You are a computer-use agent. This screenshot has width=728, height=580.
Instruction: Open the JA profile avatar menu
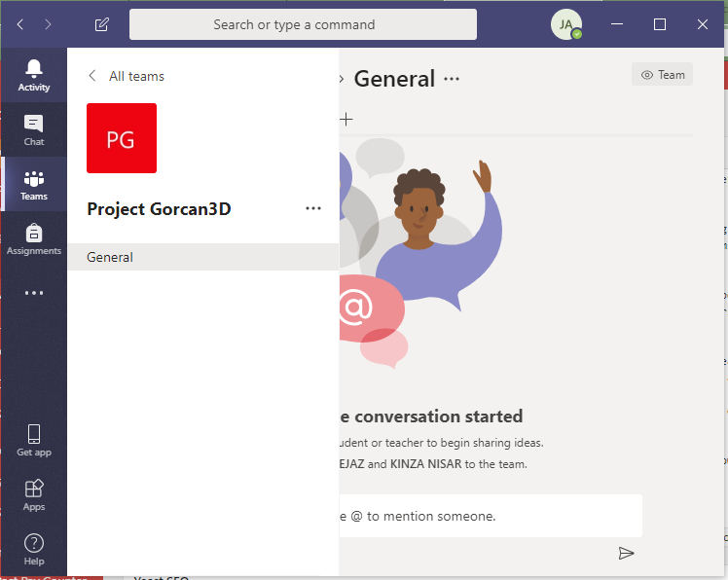coord(566,24)
